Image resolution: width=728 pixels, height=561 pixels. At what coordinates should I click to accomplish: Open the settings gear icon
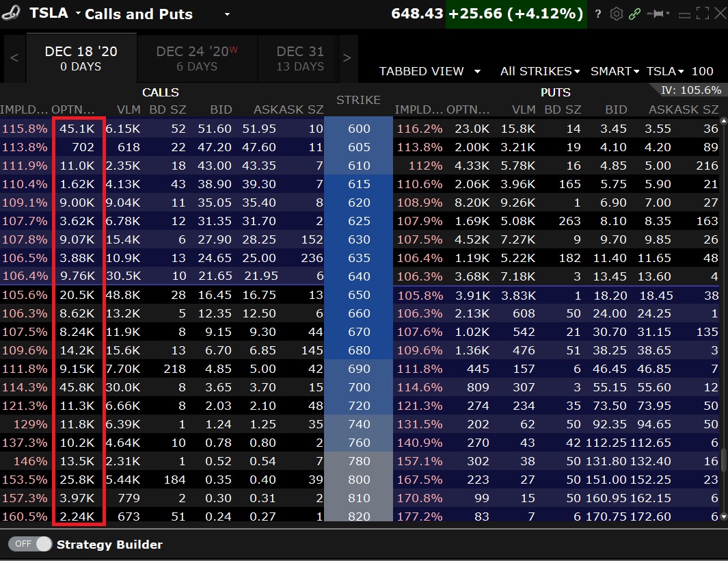(x=616, y=14)
